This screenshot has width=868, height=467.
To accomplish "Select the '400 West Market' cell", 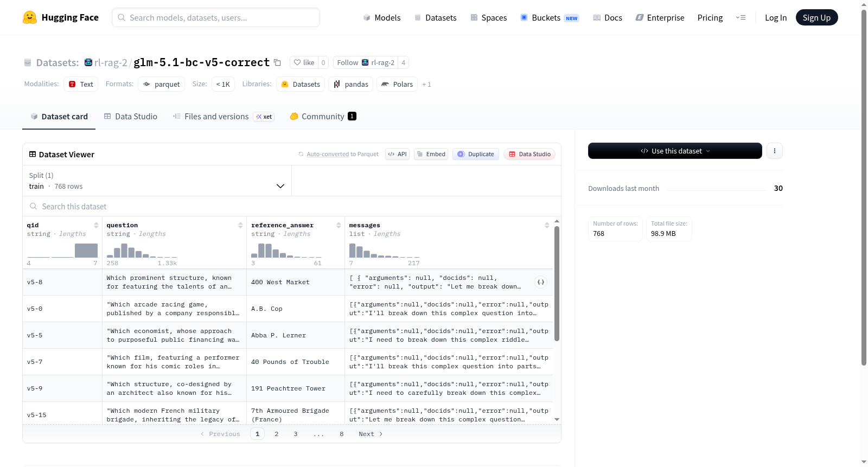I will point(296,282).
